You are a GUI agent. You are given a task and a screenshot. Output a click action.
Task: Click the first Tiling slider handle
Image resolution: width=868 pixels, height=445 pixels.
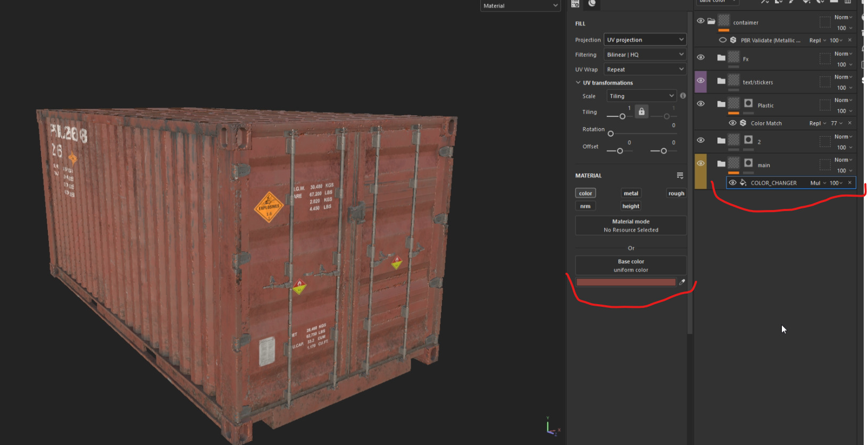[x=622, y=116]
